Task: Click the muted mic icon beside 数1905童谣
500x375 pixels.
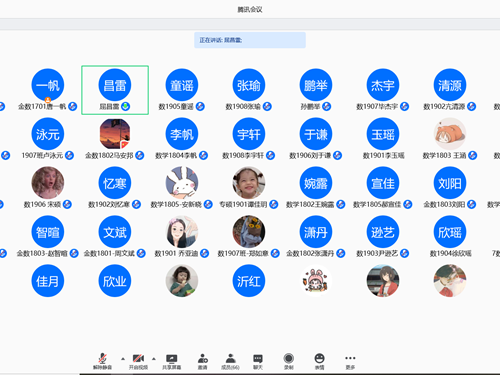Action: (x=200, y=106)
